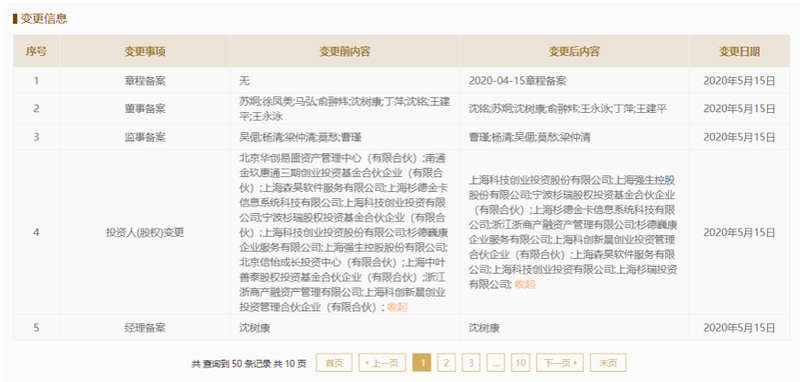Open page 2 of records

446,363
